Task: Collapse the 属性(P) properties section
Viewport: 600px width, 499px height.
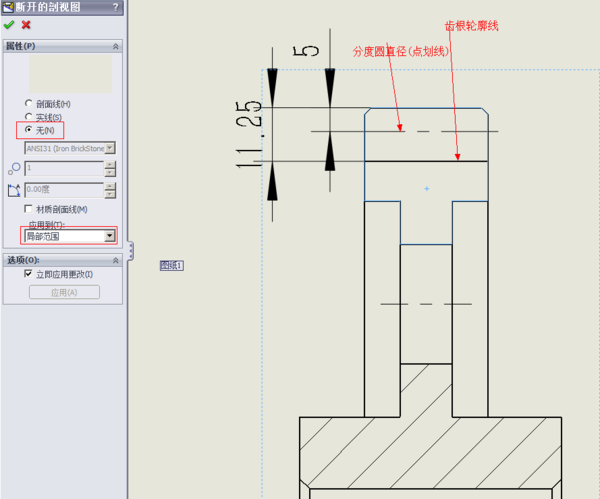Action: coord(115,46)
